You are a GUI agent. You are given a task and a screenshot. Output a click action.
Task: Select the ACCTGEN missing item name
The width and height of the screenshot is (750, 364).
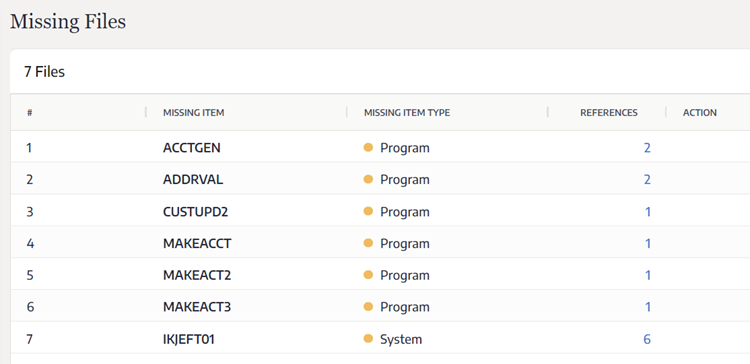[x=192, y=148]
